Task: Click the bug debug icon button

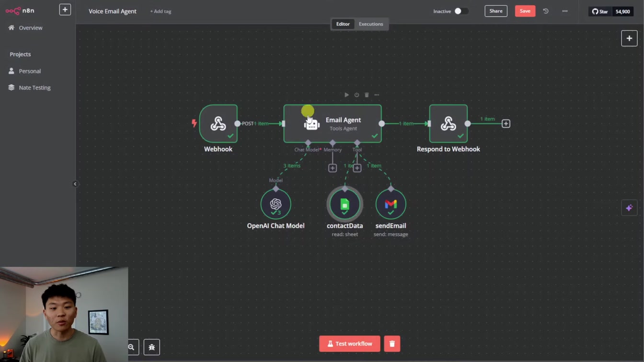Action: (152, 347)
